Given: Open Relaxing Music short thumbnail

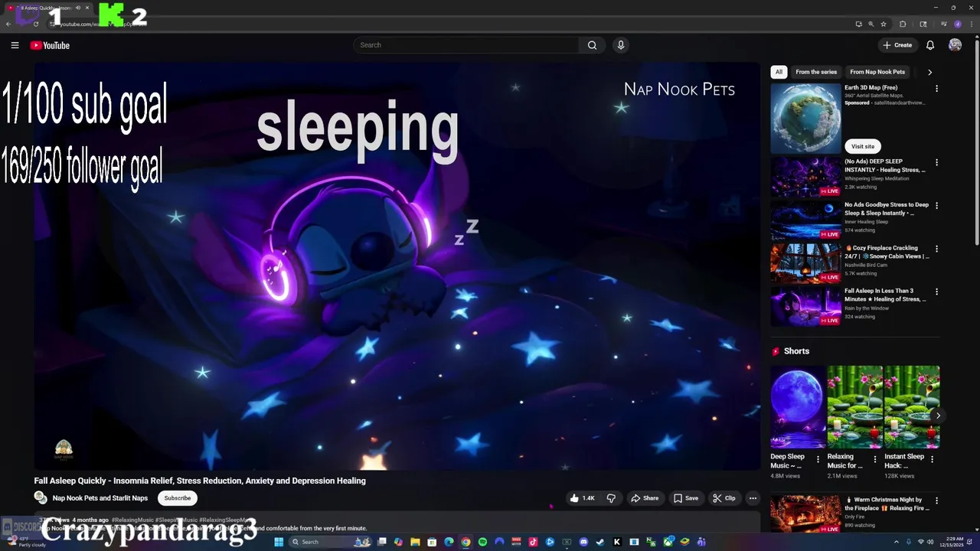Looking at the screenshot, I should (x=854, y=406).
